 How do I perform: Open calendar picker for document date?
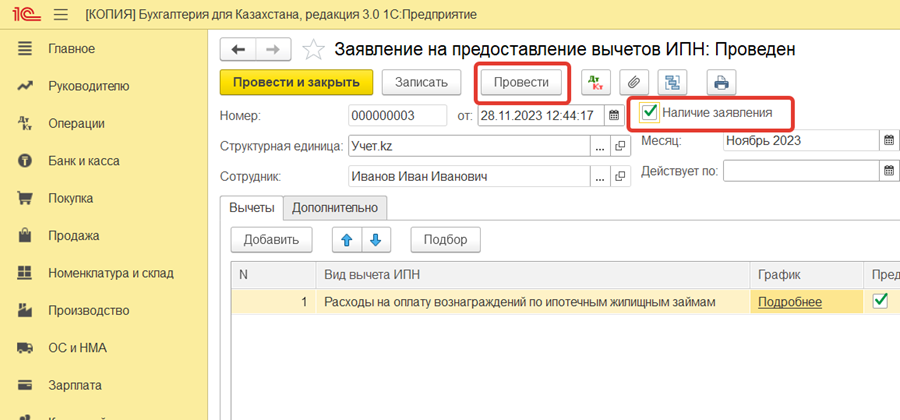pyautogui.click(x=614, y=116)
